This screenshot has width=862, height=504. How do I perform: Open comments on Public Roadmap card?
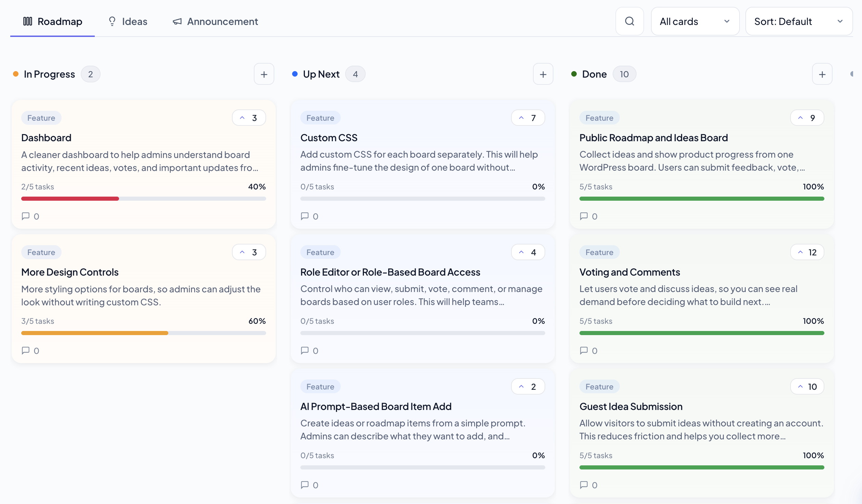point(589,216)
